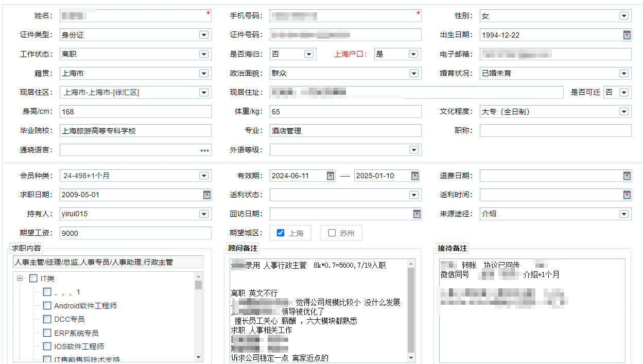Check the 苏州 checkbox for 期望城区
The width and height of the screenshot is (643, 364).
point(332,233)
